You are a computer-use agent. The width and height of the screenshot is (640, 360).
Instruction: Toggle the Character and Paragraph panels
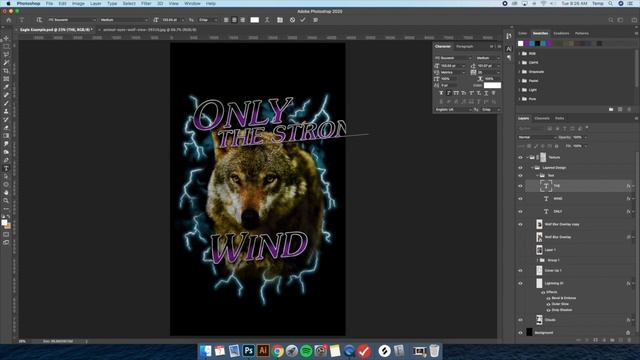point(280,20)
